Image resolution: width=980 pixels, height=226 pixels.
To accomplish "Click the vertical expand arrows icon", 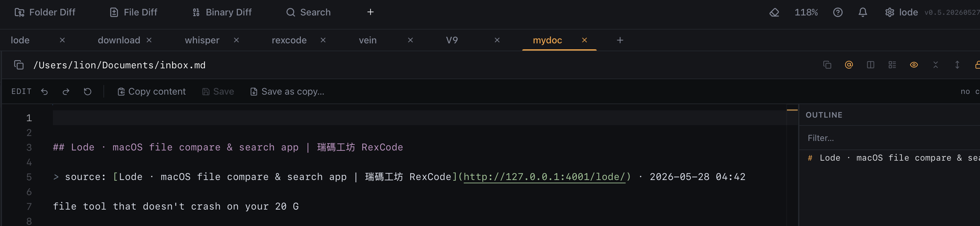I will point(957,65).
